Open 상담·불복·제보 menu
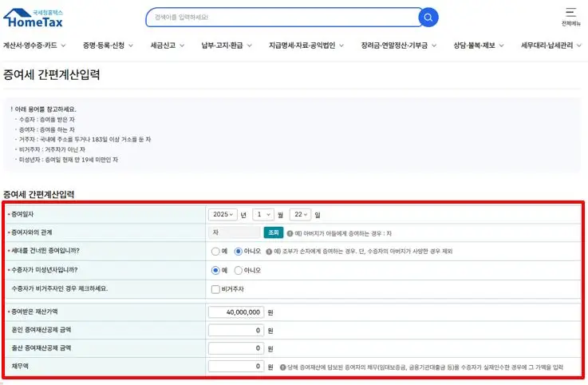Viewport: 588px width, 385px height. 479,46
